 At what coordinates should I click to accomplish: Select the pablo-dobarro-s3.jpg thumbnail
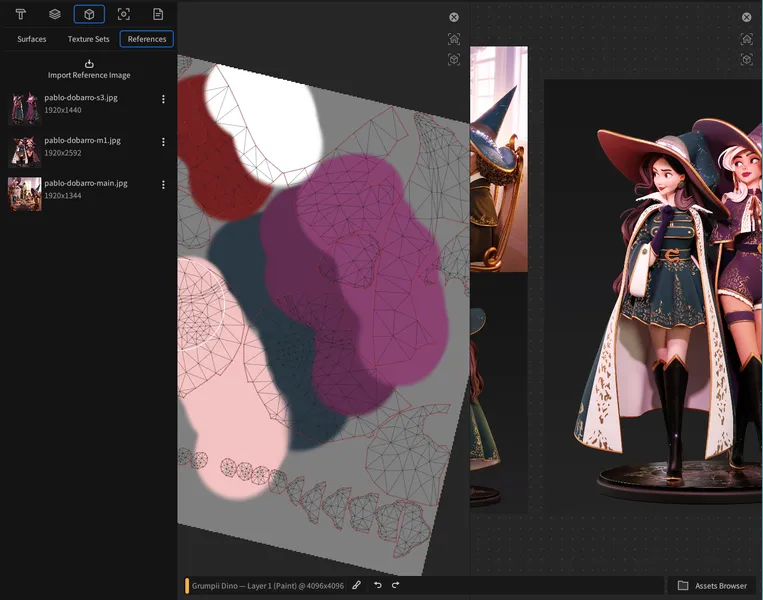click(x=25, y=107)
